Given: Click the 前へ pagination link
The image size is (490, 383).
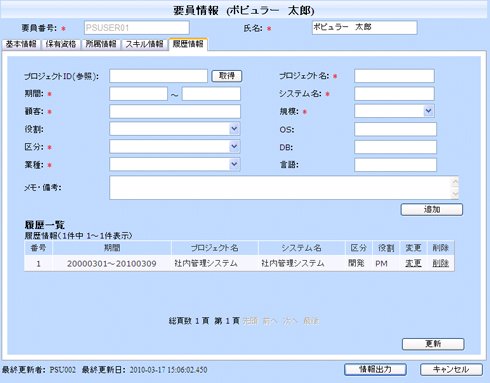Looking at the screenshot, I should point(271,321).
